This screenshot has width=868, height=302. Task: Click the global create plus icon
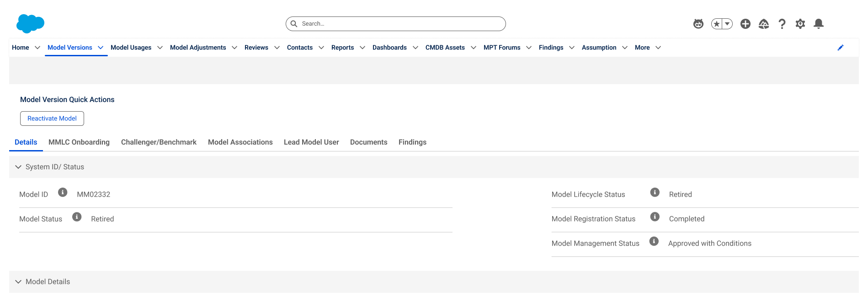pyautogui.click(x=746, y=24)
